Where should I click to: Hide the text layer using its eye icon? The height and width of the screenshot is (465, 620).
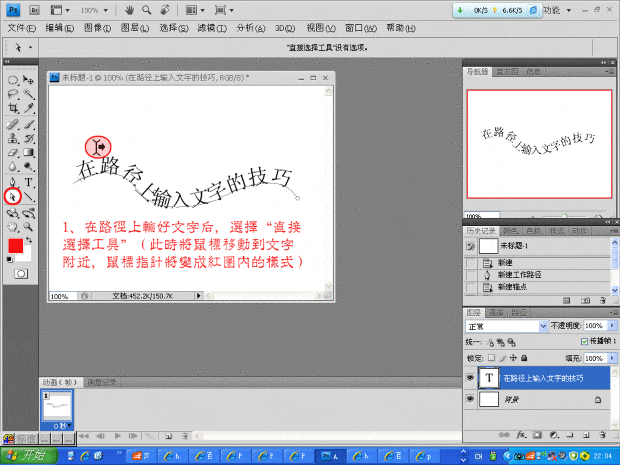[x=470, y=378]
